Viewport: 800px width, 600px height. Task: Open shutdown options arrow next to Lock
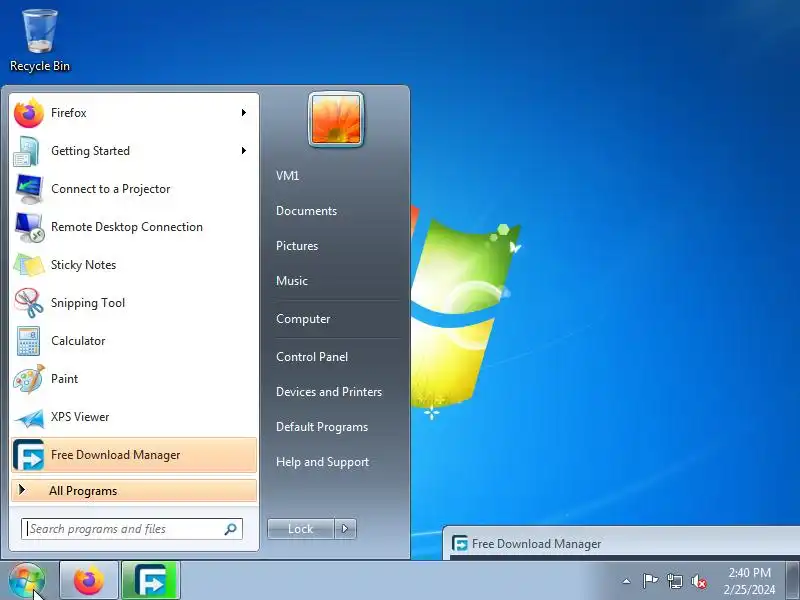pyautogui.click(x=345, y=529)
